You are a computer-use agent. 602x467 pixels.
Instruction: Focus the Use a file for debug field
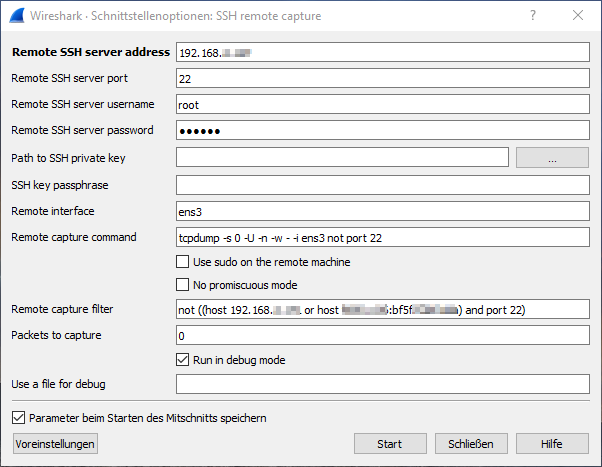coord(383,384)
